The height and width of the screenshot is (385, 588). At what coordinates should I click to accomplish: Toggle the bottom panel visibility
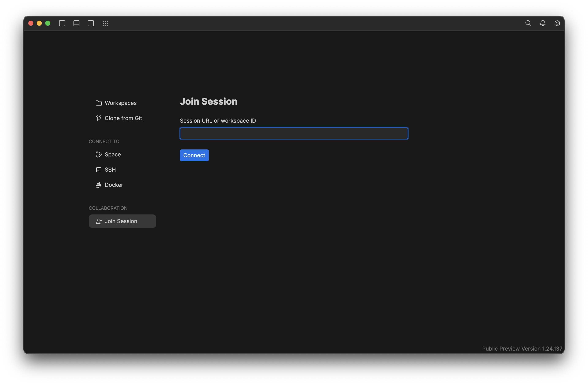click(x=76, y=23)
